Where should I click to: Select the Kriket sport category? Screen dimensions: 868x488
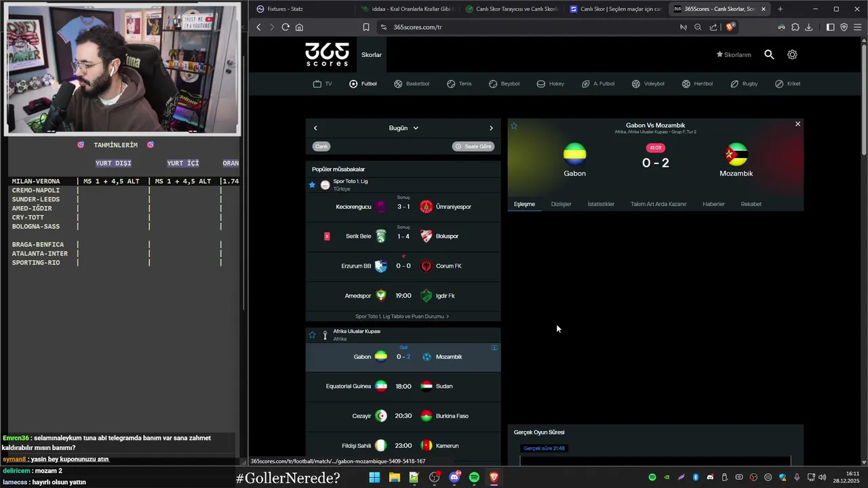click(787, 84)
